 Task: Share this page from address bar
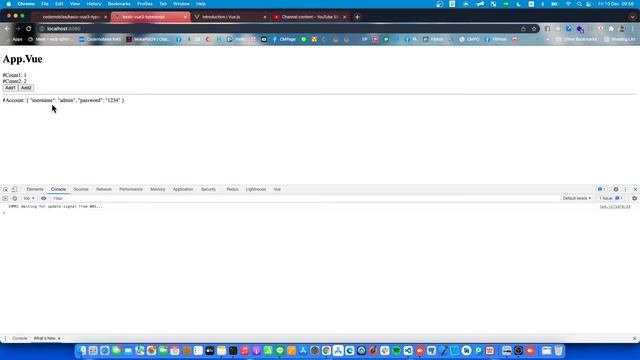pyautogui.click(x=523, y=29)
